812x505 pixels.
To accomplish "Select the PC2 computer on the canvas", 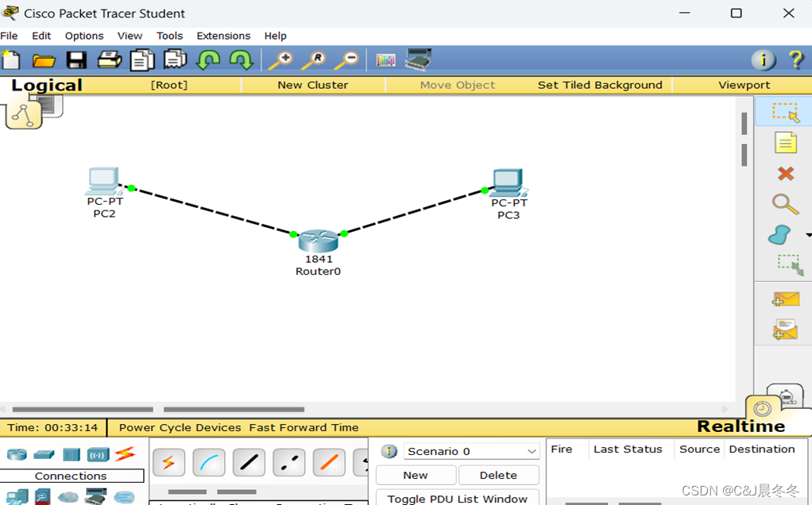I will click(103, 182).
